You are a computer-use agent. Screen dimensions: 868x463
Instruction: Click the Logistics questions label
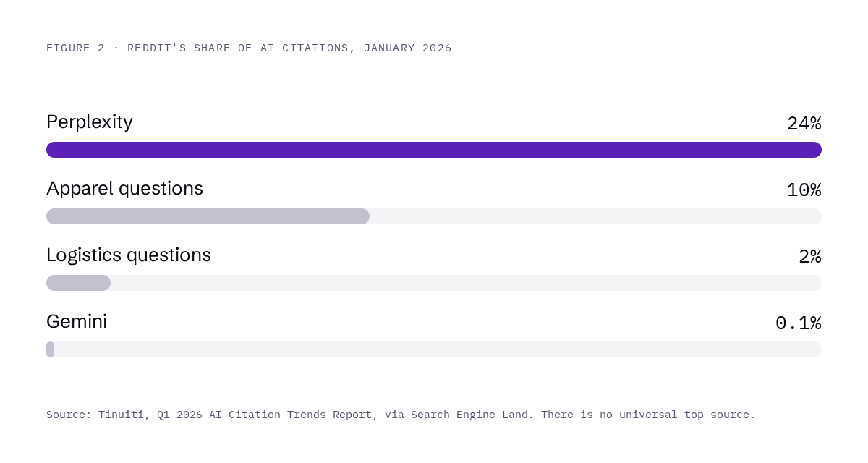point(129,255)
